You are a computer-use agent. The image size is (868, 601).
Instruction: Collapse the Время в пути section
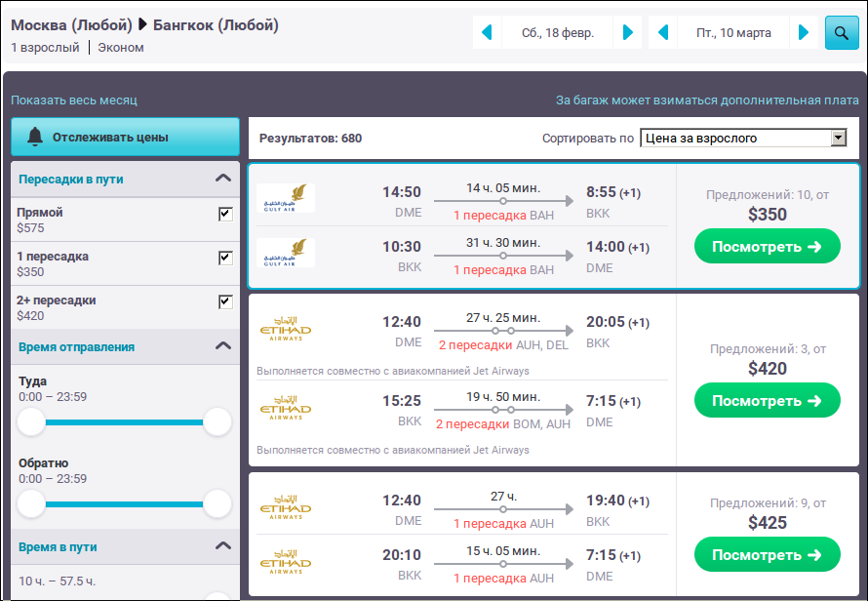point(223,546)
